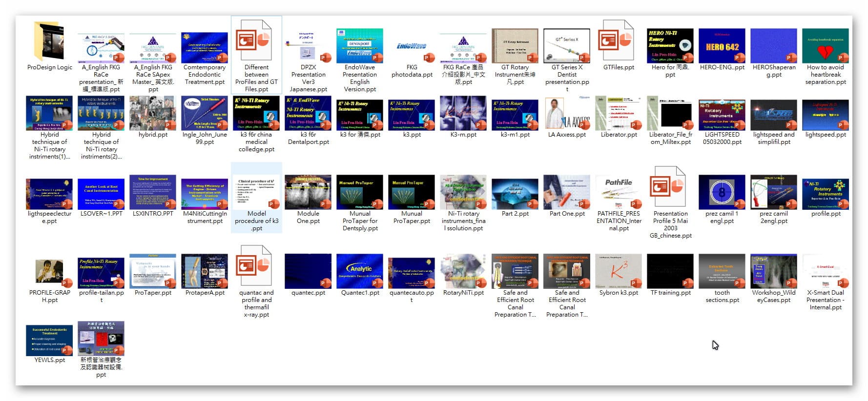Select the HERO-ENG.ppt file

tap(722, 46)
